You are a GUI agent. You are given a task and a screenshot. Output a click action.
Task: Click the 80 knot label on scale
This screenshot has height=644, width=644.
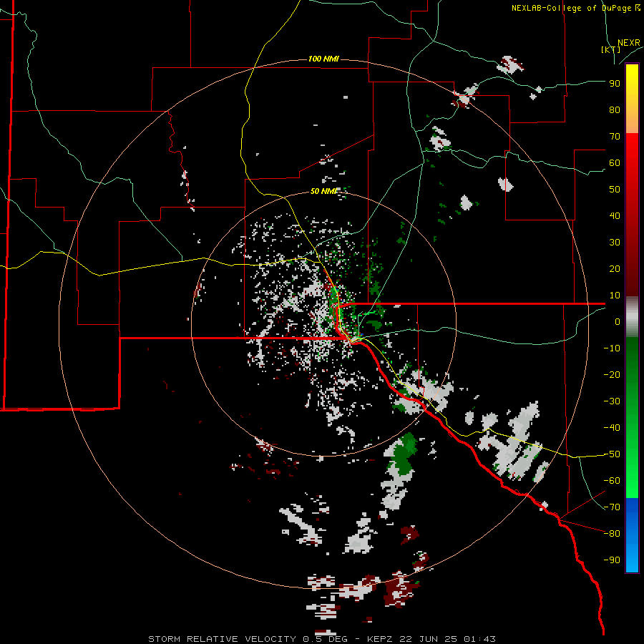point(615,110)
